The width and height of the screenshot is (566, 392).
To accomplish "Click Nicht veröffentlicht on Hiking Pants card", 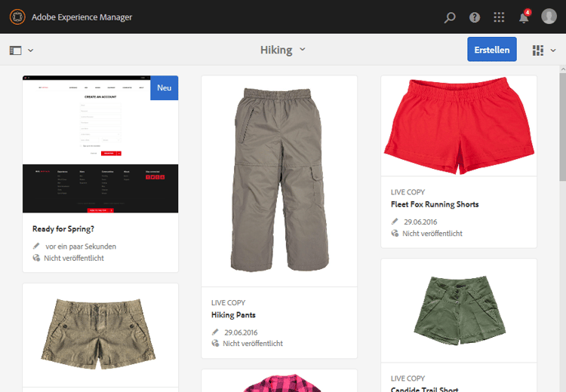I will 253,343.
